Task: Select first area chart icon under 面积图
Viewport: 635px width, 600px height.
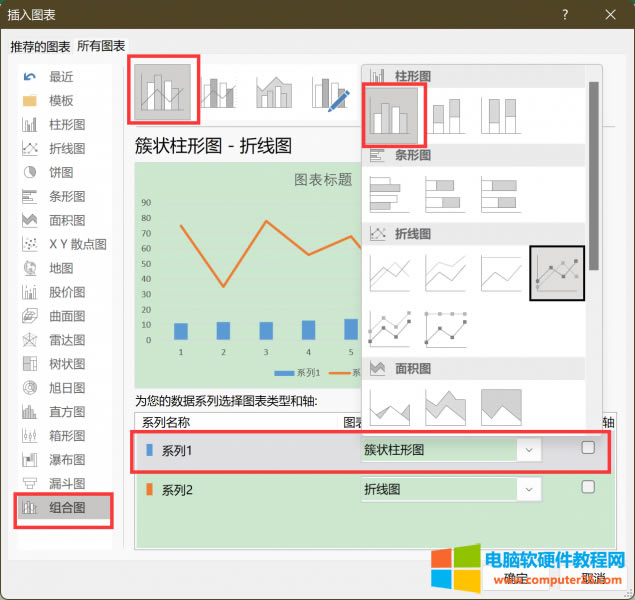Action: [390, 406]
